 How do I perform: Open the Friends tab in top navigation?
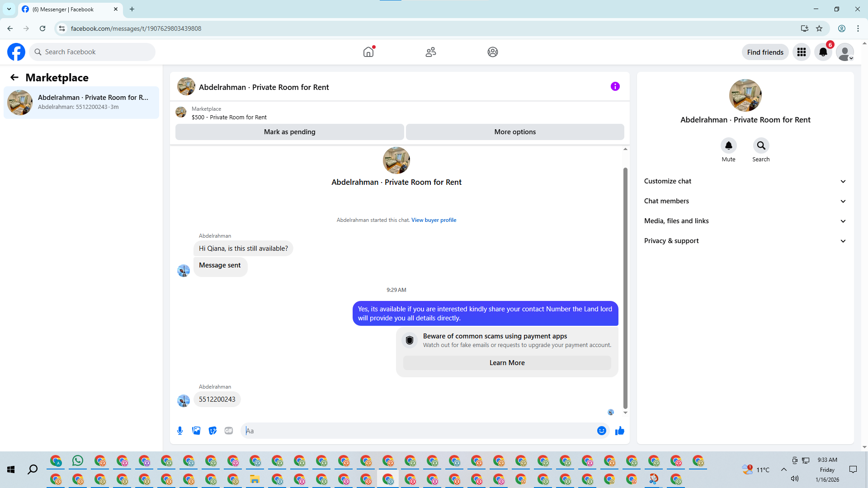(x=430, y=52)
